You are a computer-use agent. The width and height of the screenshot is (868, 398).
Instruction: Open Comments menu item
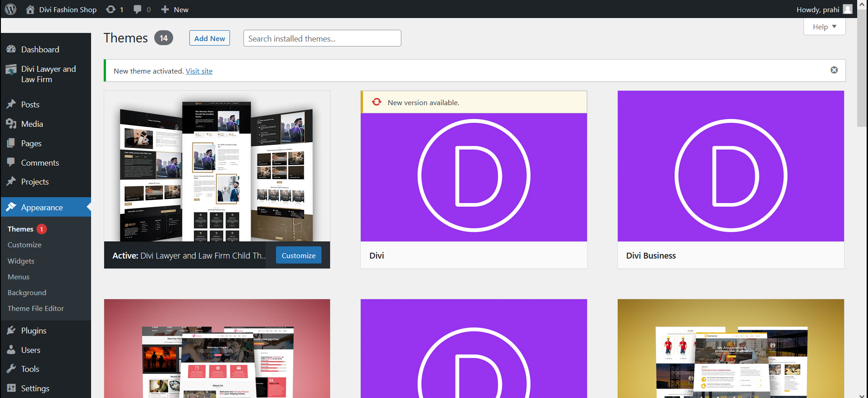(x=46, y=162)
